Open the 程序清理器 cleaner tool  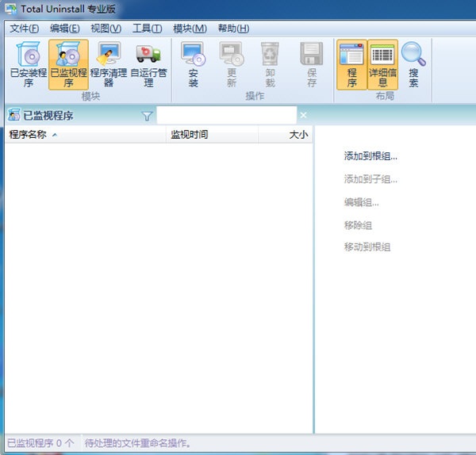click(x=109, y=65)
